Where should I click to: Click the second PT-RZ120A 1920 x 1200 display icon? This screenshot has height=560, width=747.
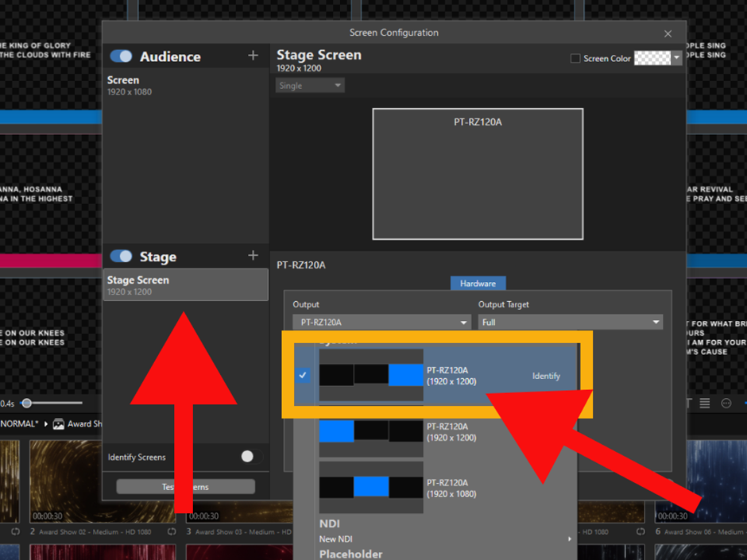click(x=371, y=431)
